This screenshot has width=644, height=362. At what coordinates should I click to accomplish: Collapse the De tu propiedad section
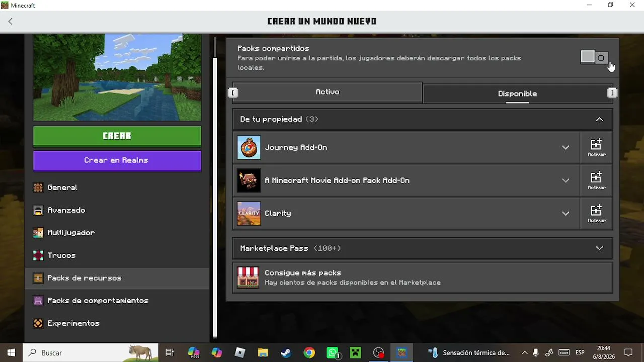[599, 119]
